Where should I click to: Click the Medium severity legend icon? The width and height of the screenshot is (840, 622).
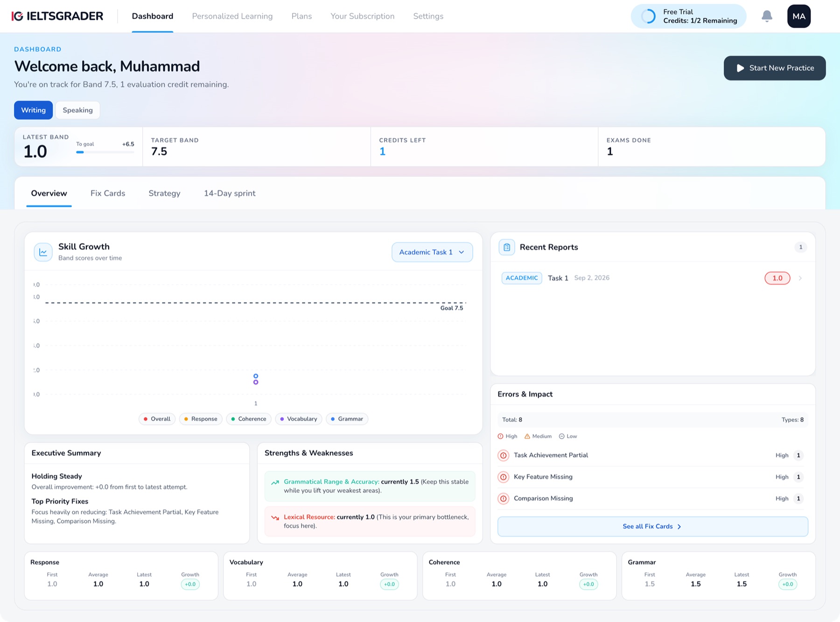(x=527, y=436)
